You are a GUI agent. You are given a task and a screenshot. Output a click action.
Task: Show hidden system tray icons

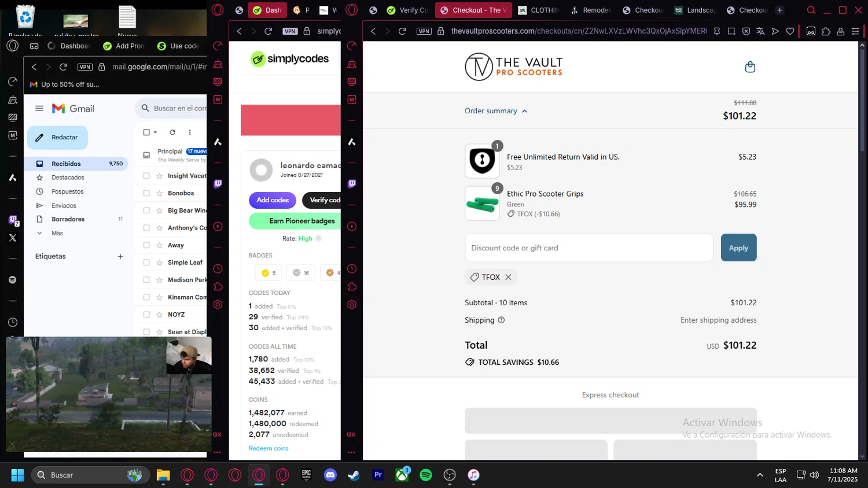[x=760, y=475]
